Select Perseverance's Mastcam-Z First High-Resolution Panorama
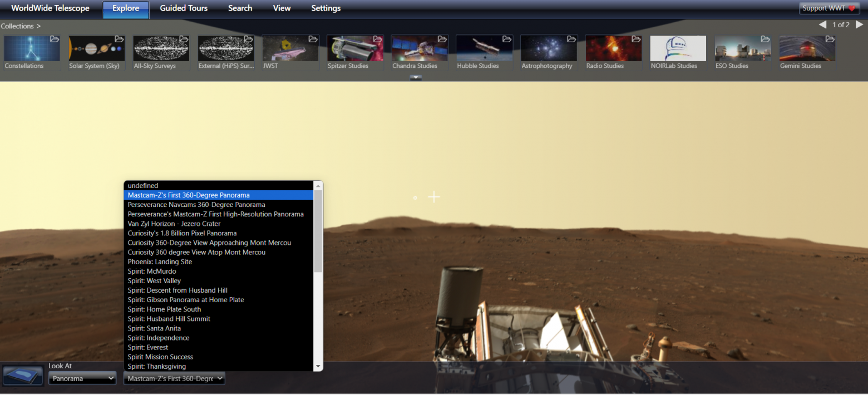The image size is (868, 395). pyautogui.click(x=219, y=214)
